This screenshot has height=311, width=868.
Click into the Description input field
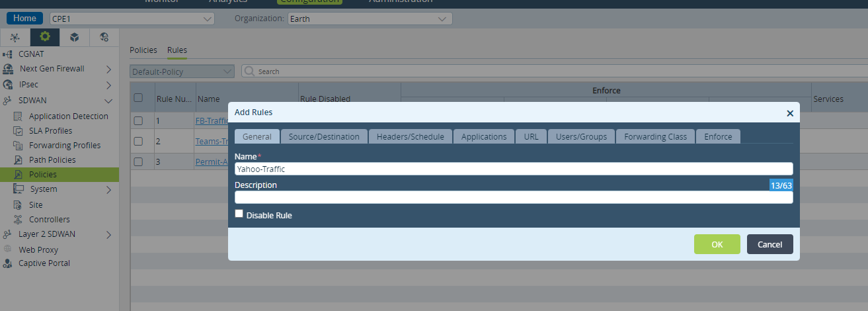click(514, 197)
